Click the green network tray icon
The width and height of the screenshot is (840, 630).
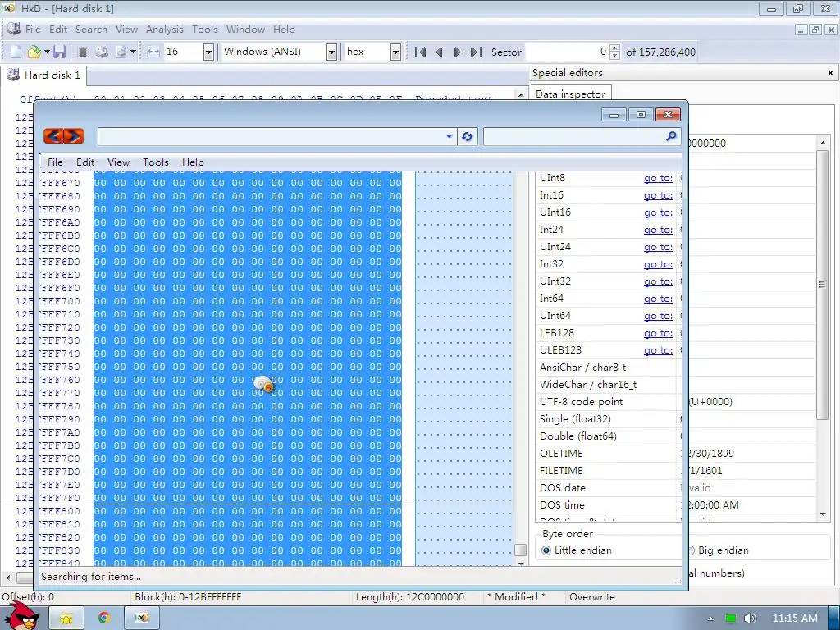(731, 619)
